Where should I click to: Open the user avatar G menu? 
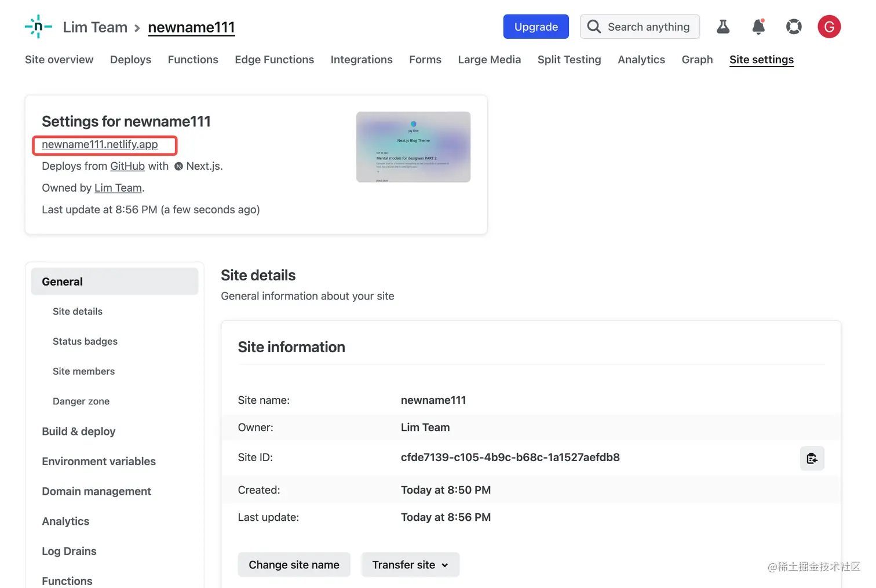(829, 27)
